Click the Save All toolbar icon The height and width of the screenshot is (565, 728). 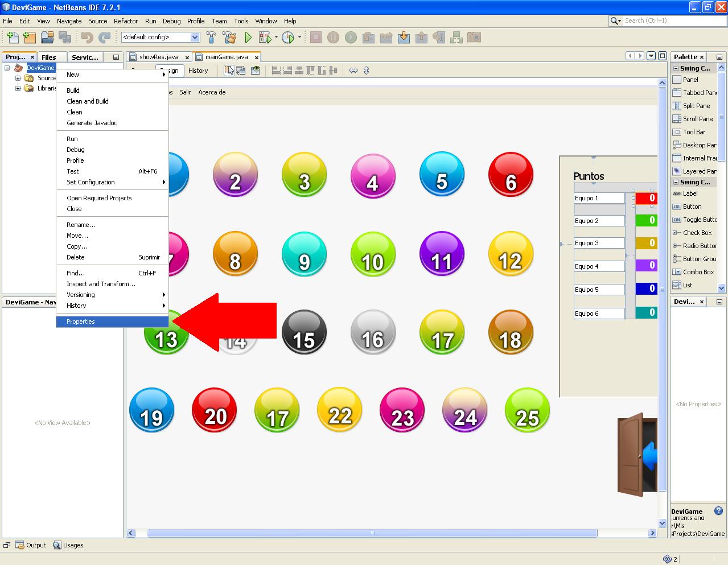[x=65, y=38]
